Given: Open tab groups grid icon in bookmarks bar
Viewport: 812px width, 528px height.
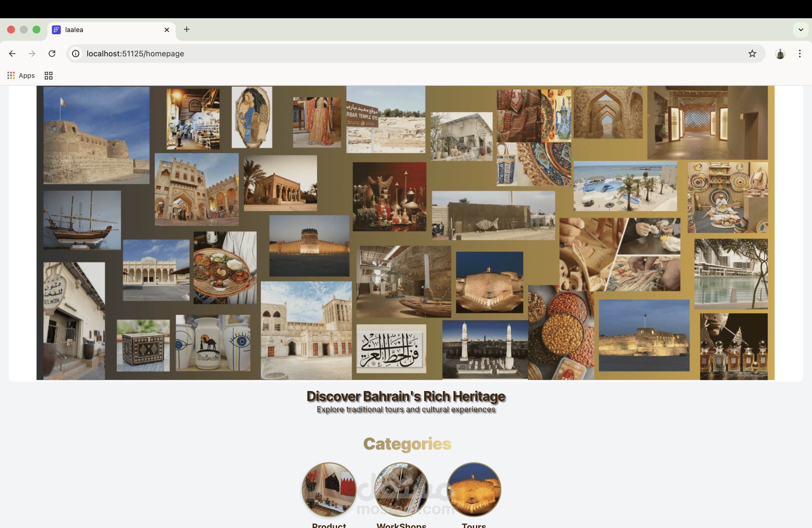Looking at the screenshot, I should [x=48, y=75].
